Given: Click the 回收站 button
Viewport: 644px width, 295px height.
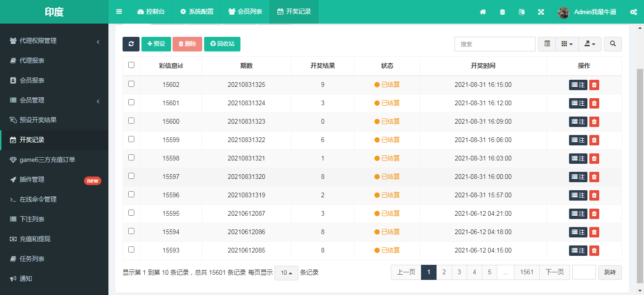Looking at the screenshot, I should pyautogui.click(x=222, y=44).
